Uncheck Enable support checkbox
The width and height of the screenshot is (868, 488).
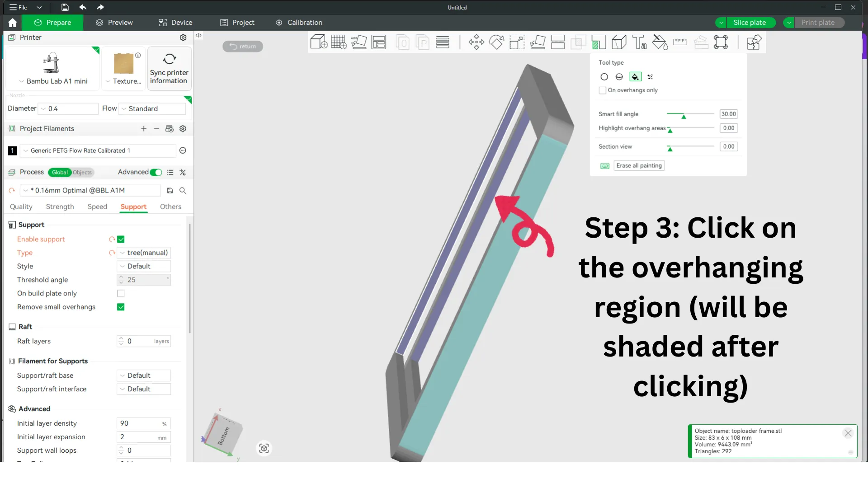121,239
